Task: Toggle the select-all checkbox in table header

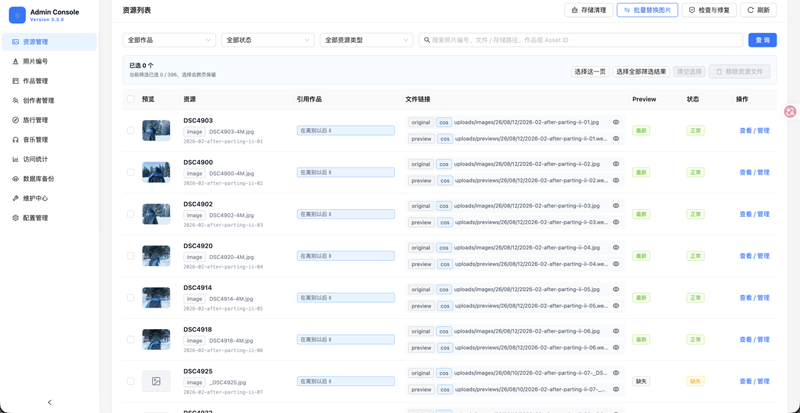Action: (x=131, y=99)
